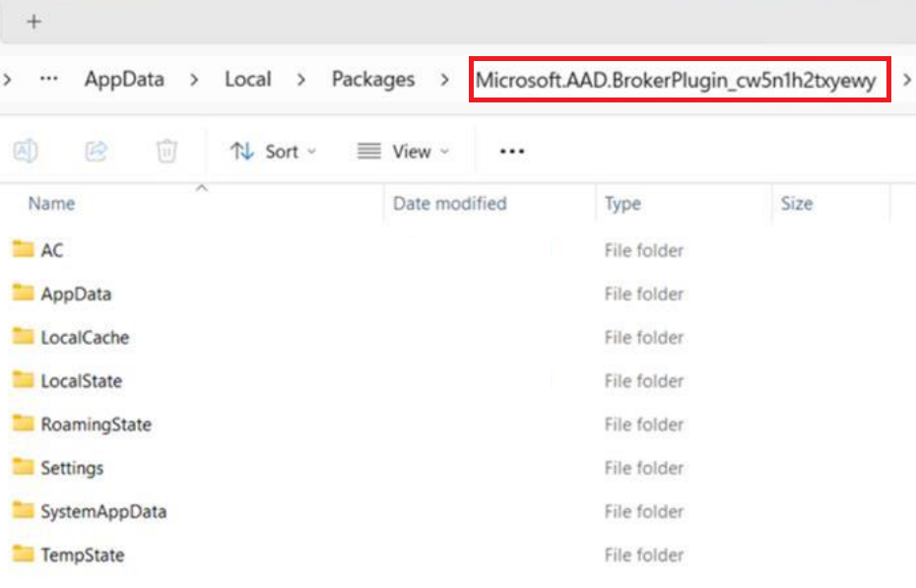Sort by Name column header
This screenshot has width=916, height=588.
(x=52, y=203)
